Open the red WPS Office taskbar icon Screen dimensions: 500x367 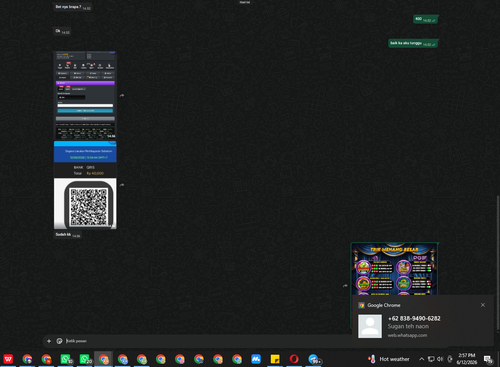pos(8,359)
